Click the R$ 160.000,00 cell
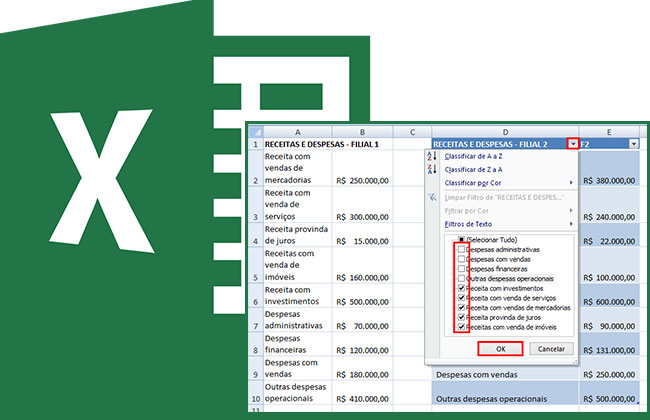This screenshot has width=650, height=420. pos(362,265)
